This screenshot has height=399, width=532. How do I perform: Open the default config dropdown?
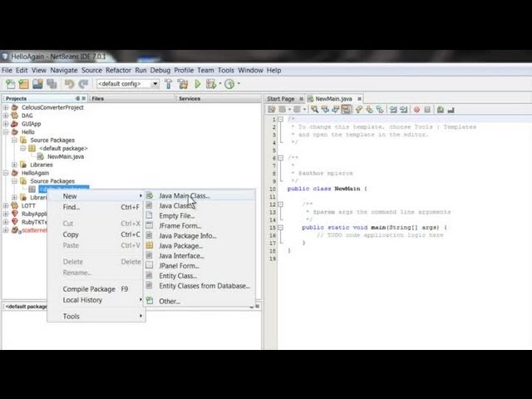click(155, 83)
